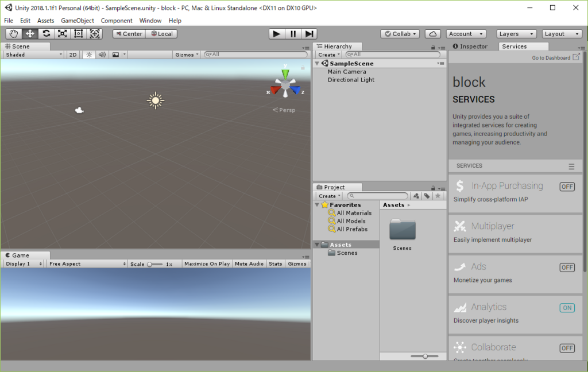Image resolution: width=588 pixels, height=372 pixels.
Task: Select the camera gizmo in Scene view
Action: click(79, 110)
